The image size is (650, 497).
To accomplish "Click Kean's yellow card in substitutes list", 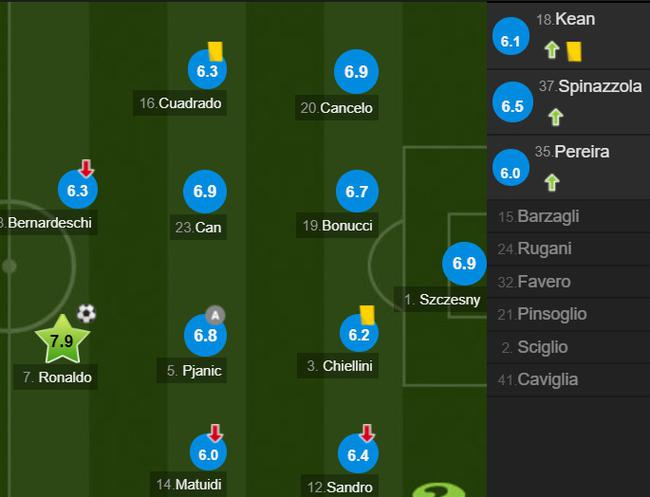I will 574,49.
